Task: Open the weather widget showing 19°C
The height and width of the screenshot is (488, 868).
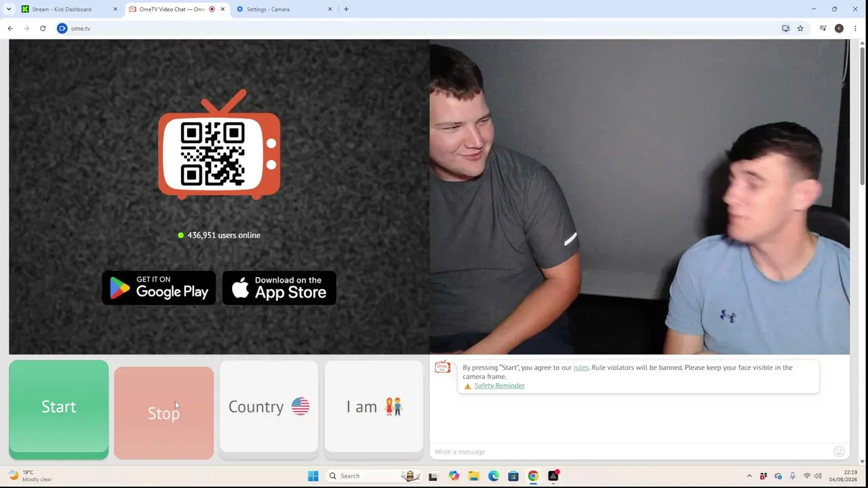Action: click(x=31, y=476)
